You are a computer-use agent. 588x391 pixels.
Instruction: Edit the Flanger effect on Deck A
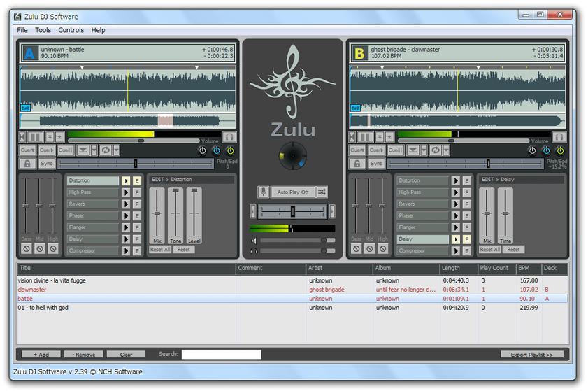click(137, 227)
